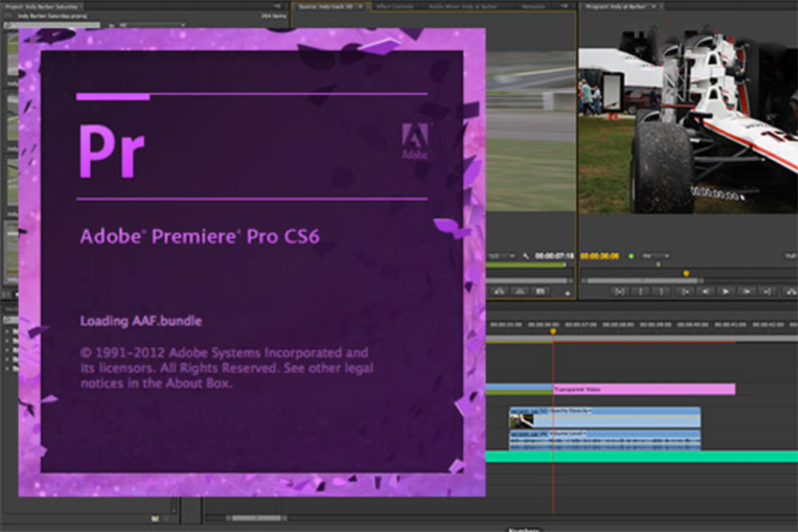Open the source monitor wrench settings
This screenshot has height=532, width=798.
(526, 256)
